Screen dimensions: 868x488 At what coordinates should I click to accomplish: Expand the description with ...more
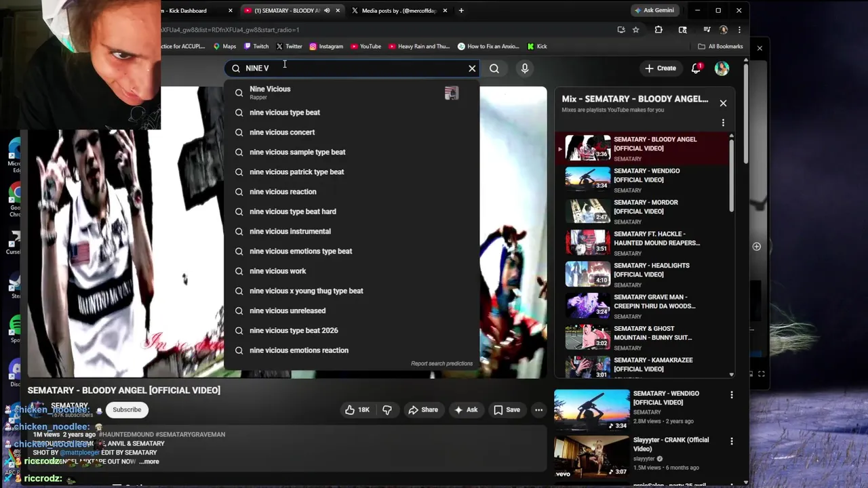(x=149, y=462)
